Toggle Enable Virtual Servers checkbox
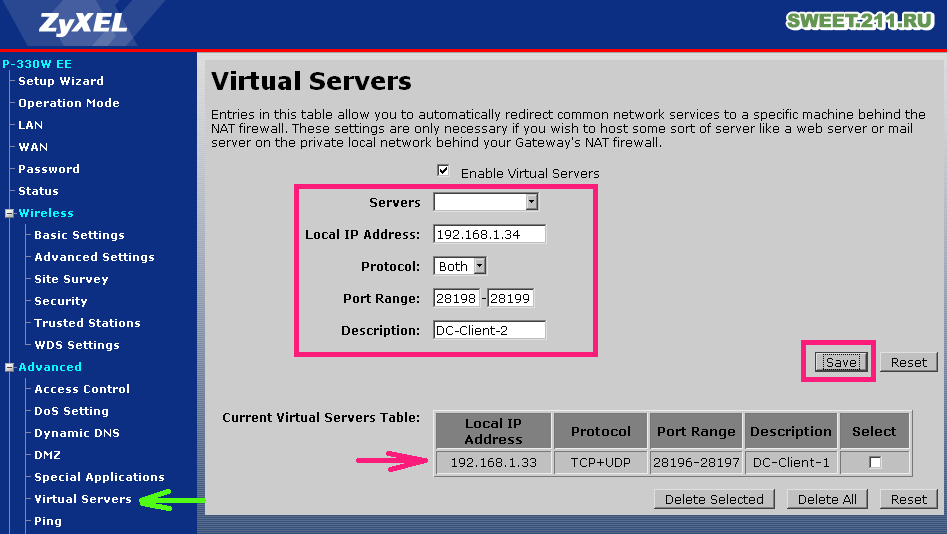The image size is (947, 534). (443, 170)
